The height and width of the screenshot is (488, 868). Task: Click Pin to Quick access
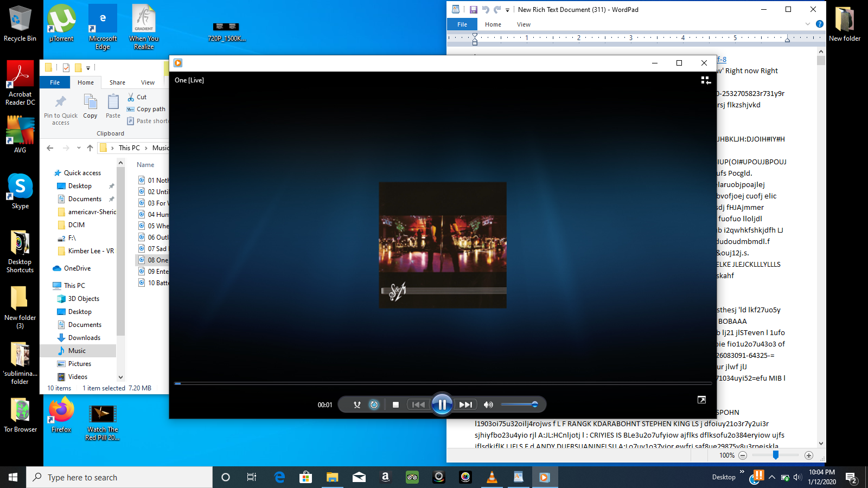point(61,110)
